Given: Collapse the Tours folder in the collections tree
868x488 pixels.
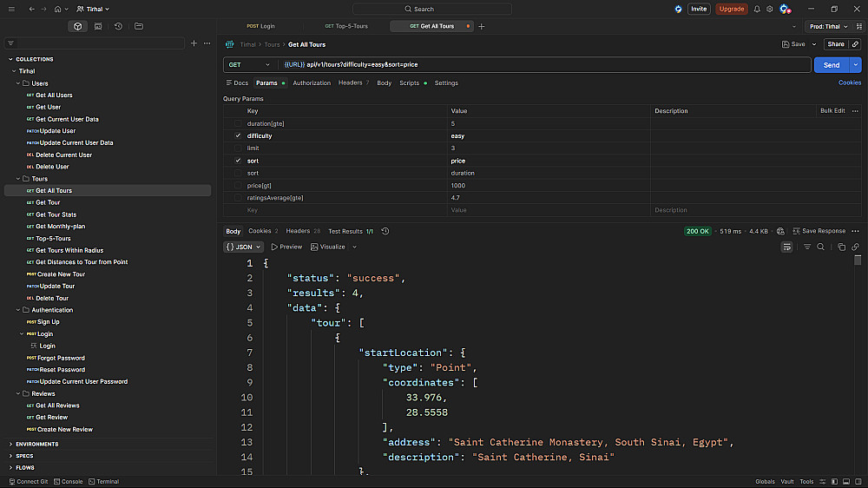Looking at the screenshot, I should 18,179.
